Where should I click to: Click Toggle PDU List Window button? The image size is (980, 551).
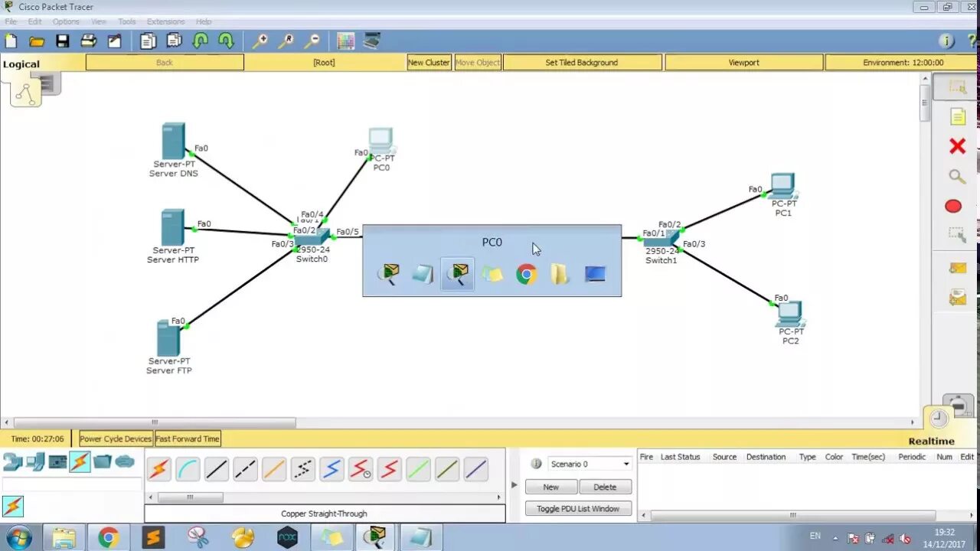click(x=578, y=508)
